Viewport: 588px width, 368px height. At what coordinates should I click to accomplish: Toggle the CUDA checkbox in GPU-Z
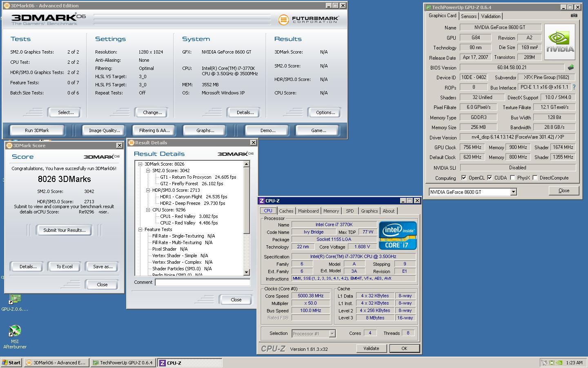[x=490, y=178]
